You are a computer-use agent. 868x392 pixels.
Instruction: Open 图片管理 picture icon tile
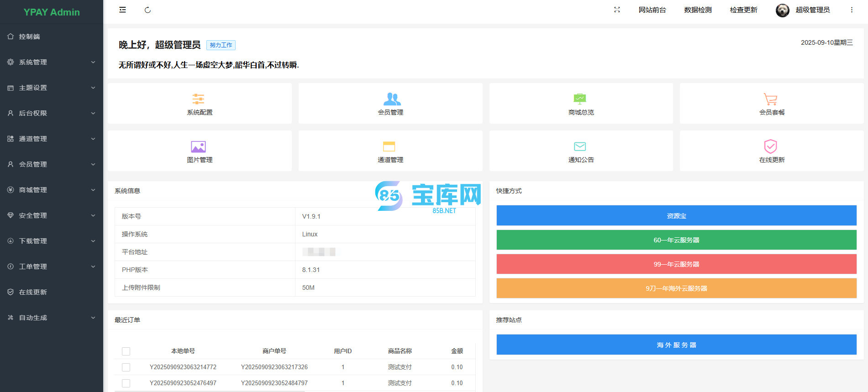[199, 146]
